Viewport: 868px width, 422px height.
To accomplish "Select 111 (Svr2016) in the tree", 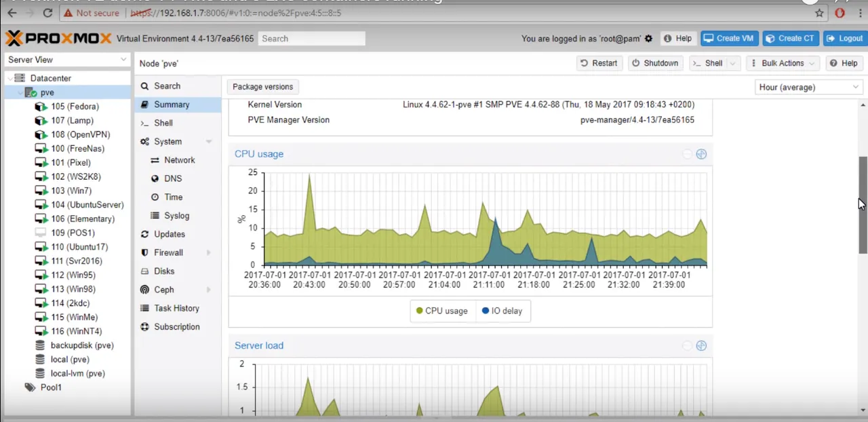I will pos(76,261).
